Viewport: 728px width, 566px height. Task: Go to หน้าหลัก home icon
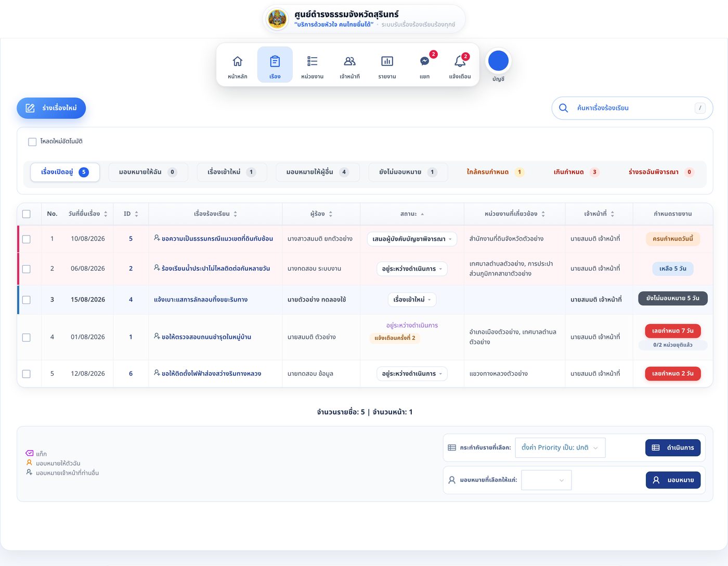pyautogui.click(x=237, y=61)
